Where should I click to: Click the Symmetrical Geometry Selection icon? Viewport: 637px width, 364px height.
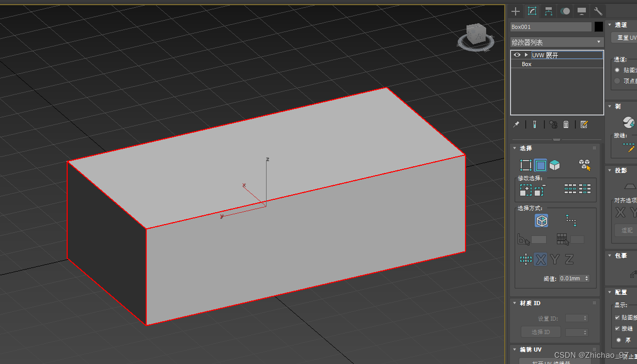526,259
